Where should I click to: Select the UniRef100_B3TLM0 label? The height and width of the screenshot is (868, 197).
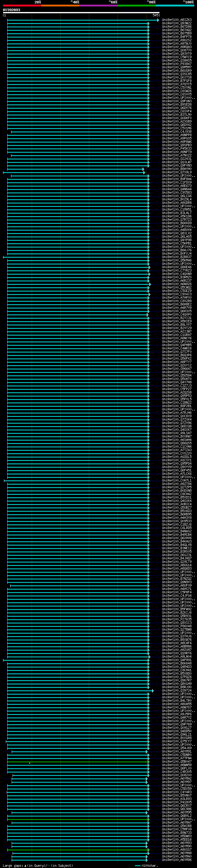point(176,115)
